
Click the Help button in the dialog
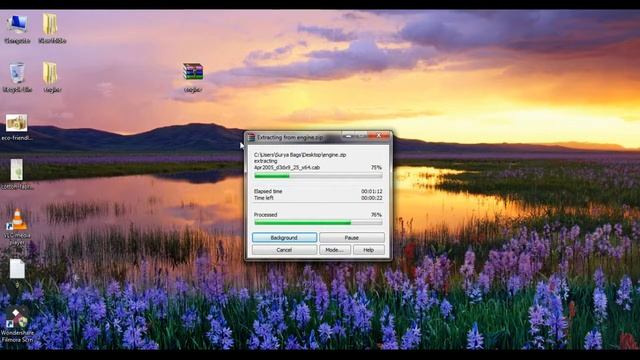tap(369, 250)
